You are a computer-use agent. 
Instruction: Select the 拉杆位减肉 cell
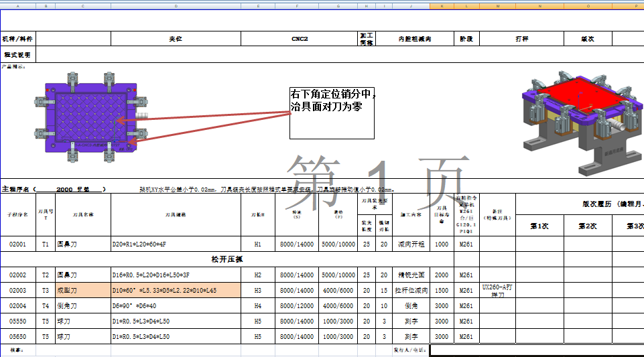point(411,290)
